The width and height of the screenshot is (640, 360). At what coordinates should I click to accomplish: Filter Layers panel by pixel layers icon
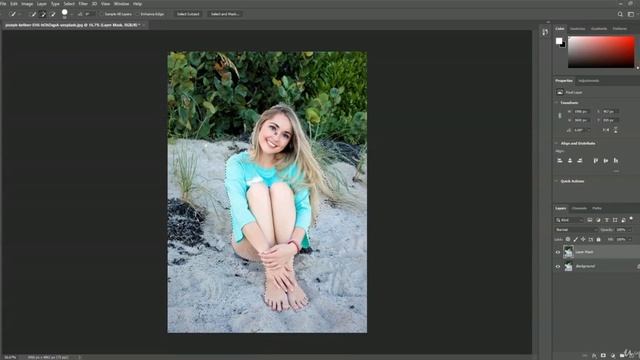click(x=590, y=220)
